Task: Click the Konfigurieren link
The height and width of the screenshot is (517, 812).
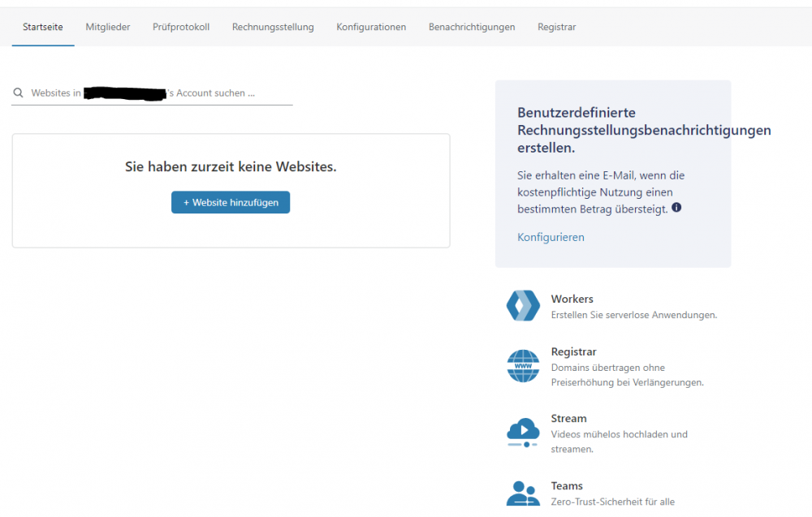Action: (551, 237)
